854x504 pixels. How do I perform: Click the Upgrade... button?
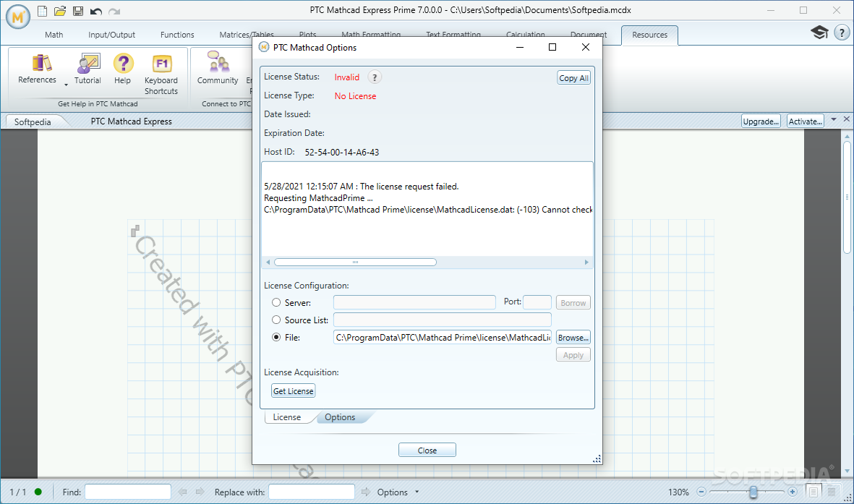[761, 121]
